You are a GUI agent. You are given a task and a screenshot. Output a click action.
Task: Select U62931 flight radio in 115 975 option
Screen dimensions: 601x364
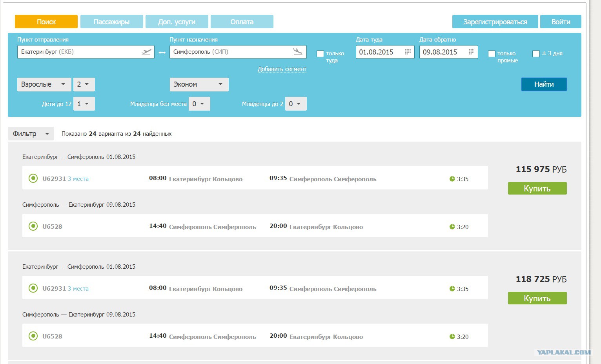[33, 178]
